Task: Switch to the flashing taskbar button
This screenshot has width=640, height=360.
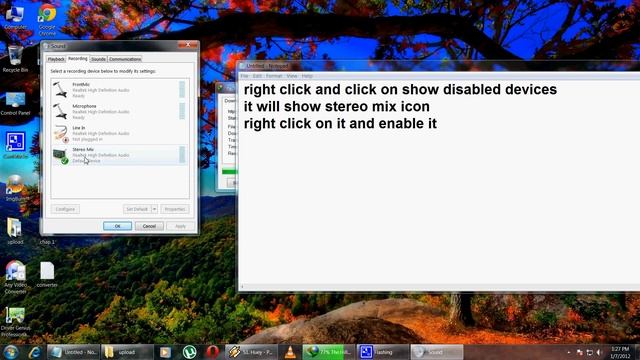Action: point(382,352)
